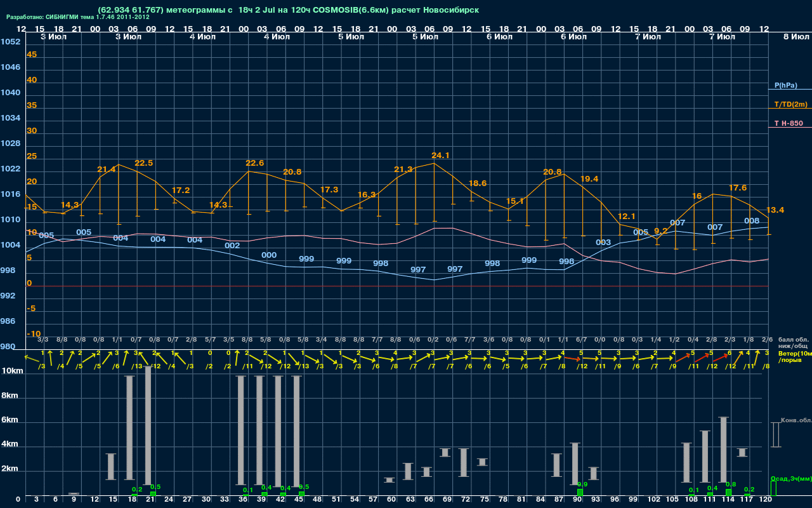
Task: Click the temperature label 17.6
Action: 738,188
